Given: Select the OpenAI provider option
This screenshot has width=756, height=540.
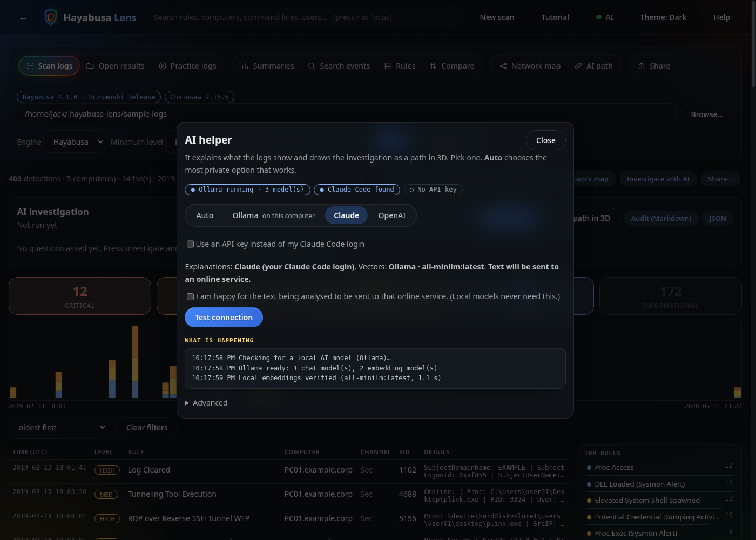Looking at the screenshot, I should pyautogui.click(x=392, y=215).
